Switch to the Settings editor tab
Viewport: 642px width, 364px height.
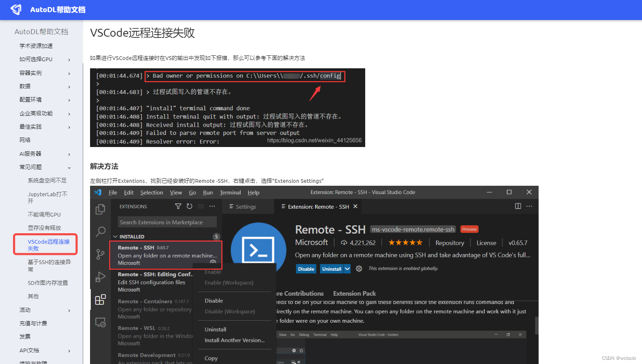coord(246,207)
